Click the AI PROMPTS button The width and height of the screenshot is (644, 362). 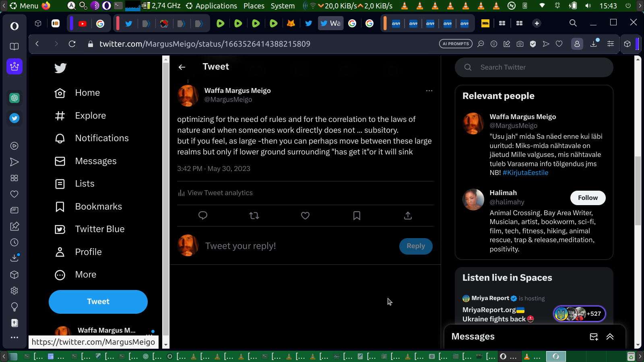tap(456, 44)
